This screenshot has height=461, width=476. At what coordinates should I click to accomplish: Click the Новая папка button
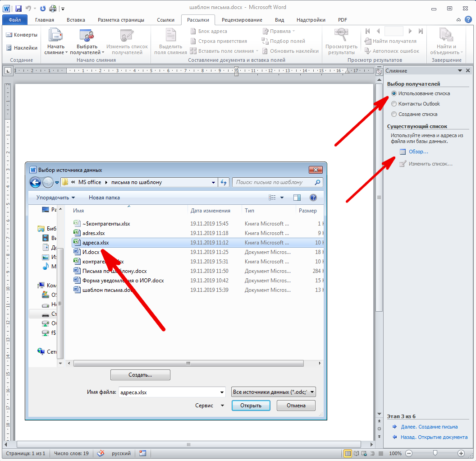tap(104, 198)
